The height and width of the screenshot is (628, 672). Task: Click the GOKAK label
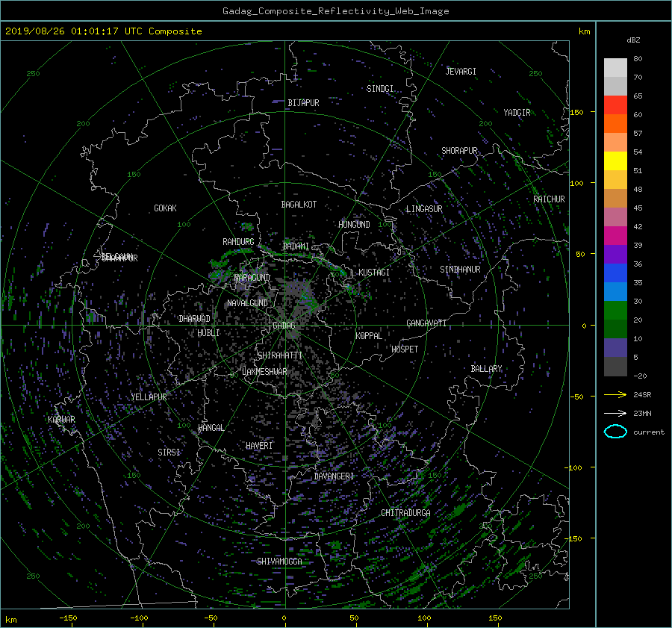165,208
